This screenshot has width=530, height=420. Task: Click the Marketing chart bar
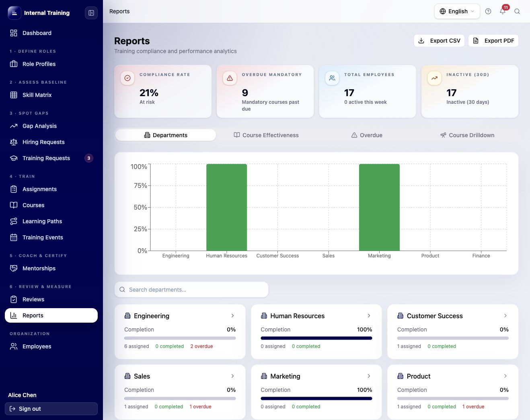click(x=379, y=207)
